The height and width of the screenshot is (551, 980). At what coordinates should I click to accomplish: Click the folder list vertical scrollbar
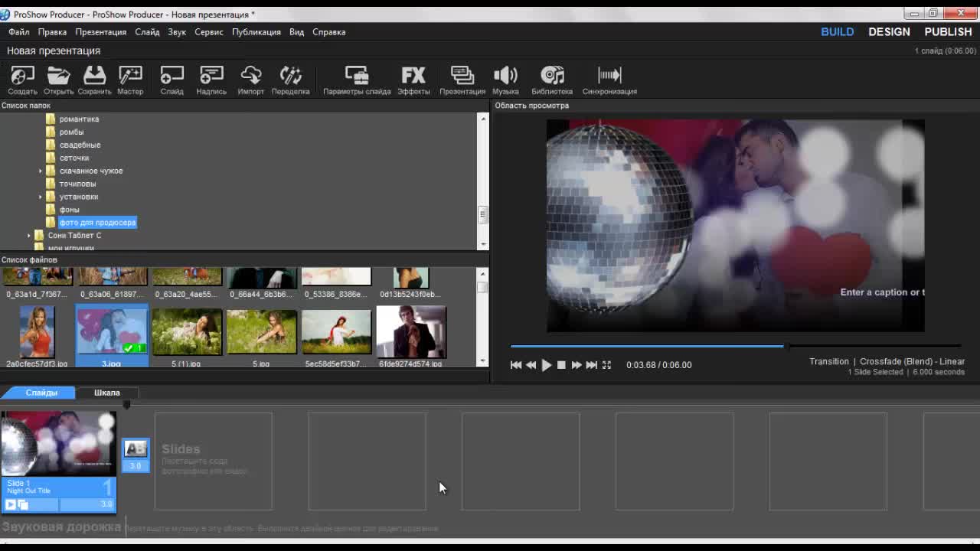483,181
